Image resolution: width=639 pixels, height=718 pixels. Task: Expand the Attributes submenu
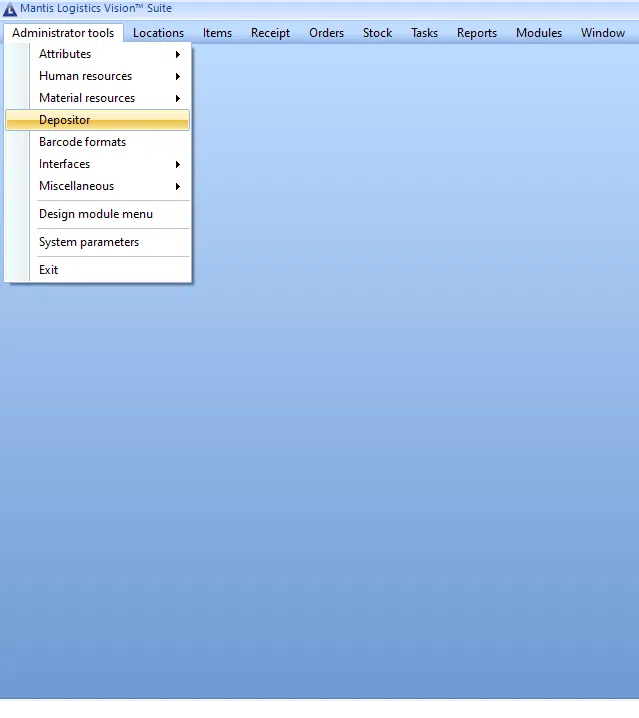click(65, 54)
